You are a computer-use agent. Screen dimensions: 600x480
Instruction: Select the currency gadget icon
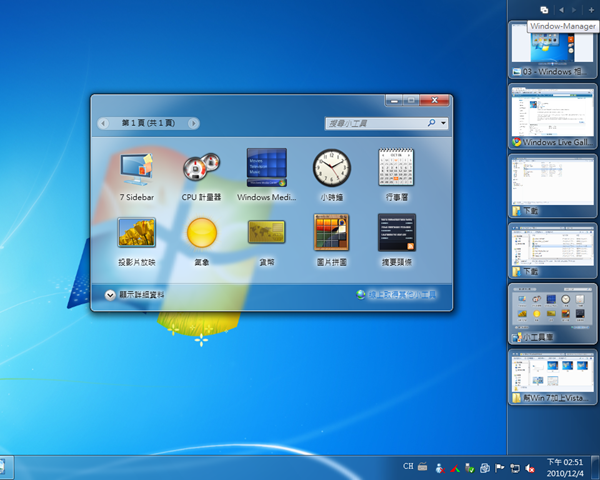pos(266,233)
